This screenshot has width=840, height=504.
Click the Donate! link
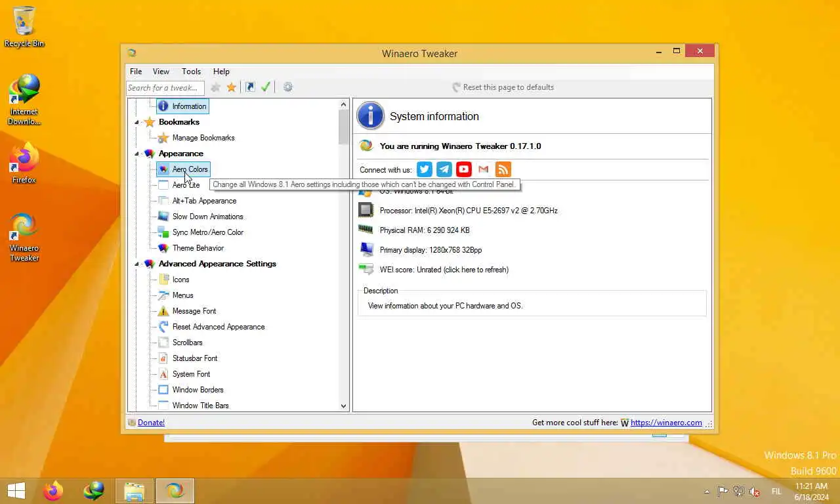tap(151, 423)
